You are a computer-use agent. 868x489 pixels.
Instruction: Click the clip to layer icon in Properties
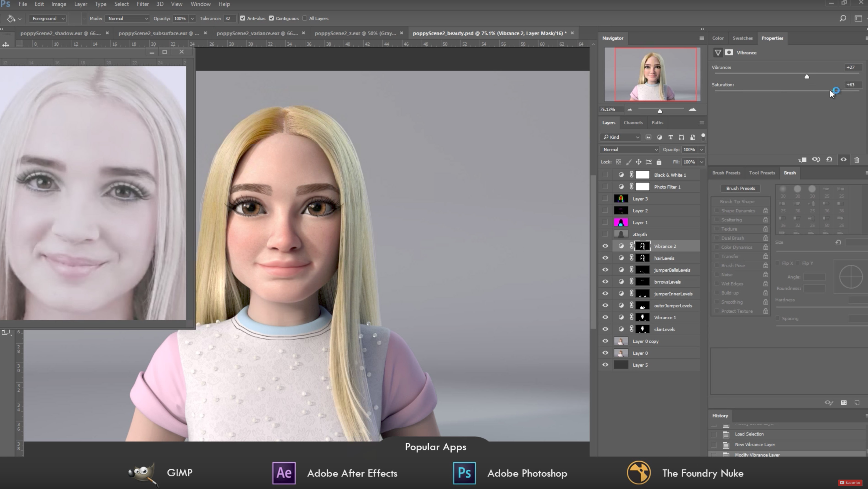pyautogui.click(x=802, y=160)
